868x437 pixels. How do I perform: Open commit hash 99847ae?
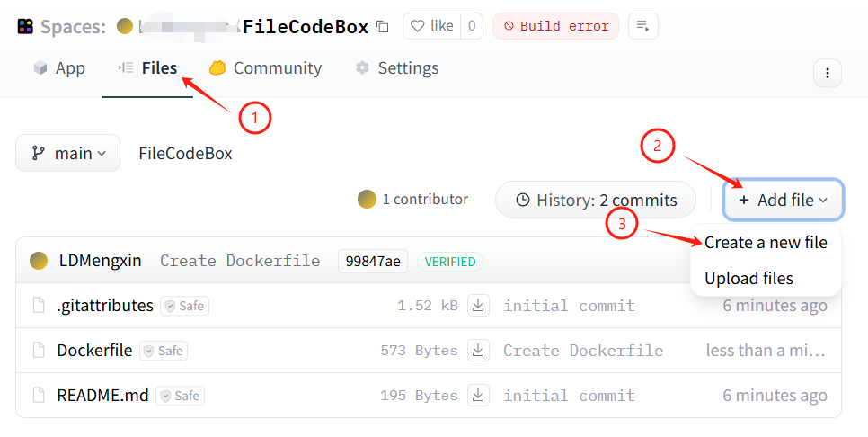(x=372, y=261)
